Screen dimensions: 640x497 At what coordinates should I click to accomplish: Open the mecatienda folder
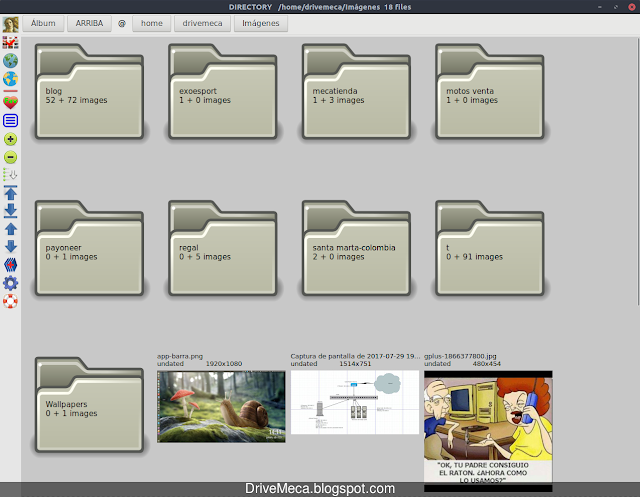[x=356, y=92]
